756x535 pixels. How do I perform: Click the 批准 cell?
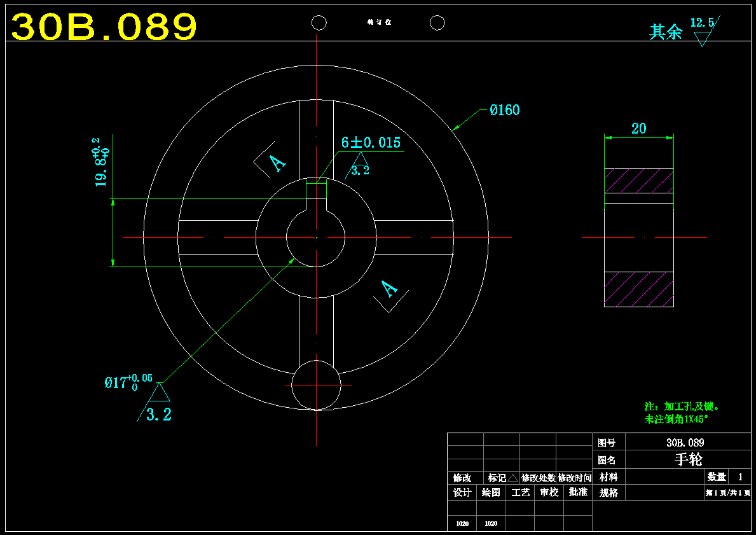point(577,492)
